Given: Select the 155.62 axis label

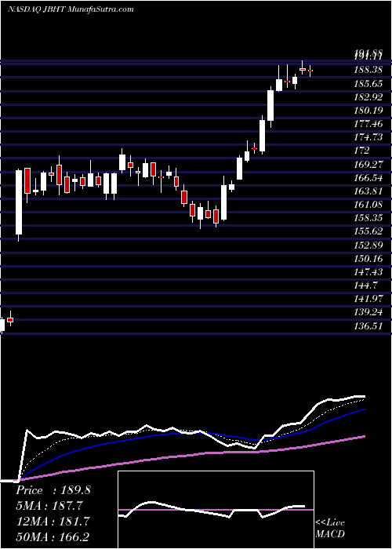Looking at the screenshot, I should [368, 231].
